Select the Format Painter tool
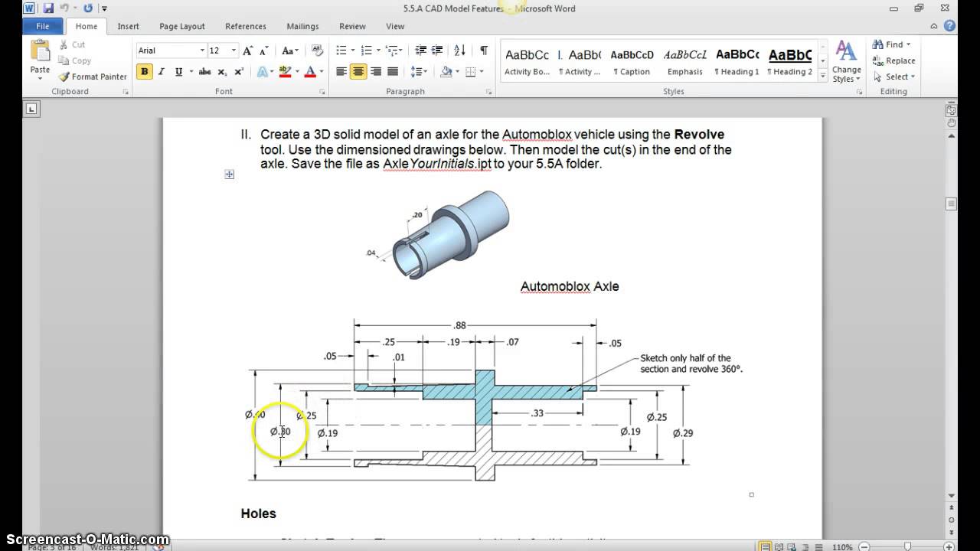 tap(92, 77)
